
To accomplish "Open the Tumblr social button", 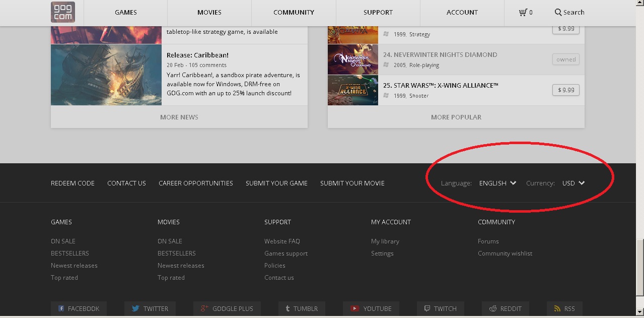I will (302, 308).
